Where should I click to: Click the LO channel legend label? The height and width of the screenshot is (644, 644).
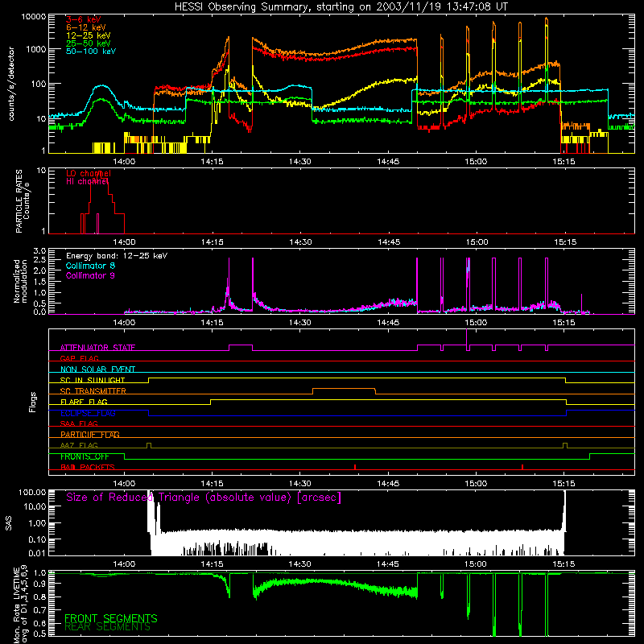pos(89,173)
